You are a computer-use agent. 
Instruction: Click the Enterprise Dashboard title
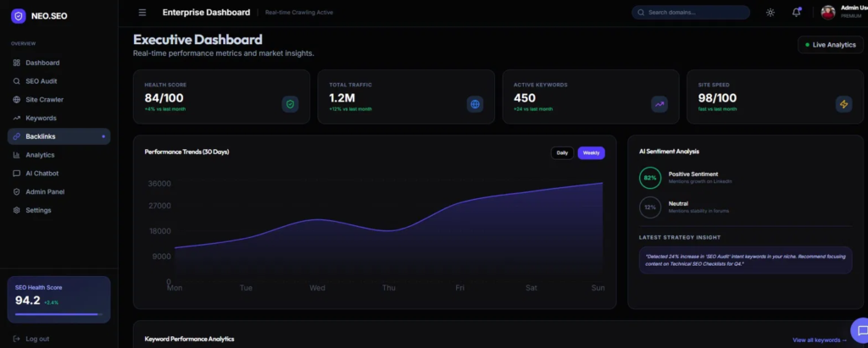[x=206, y=12]
